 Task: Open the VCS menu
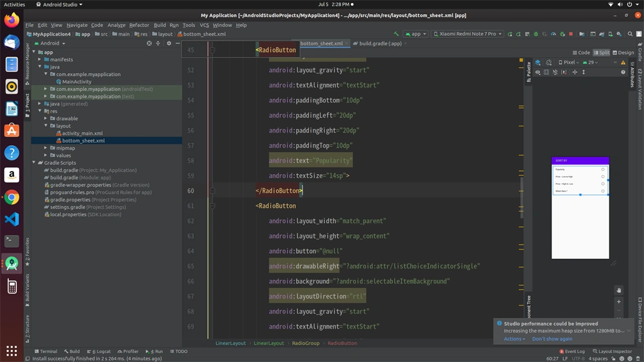pos(204,25)
